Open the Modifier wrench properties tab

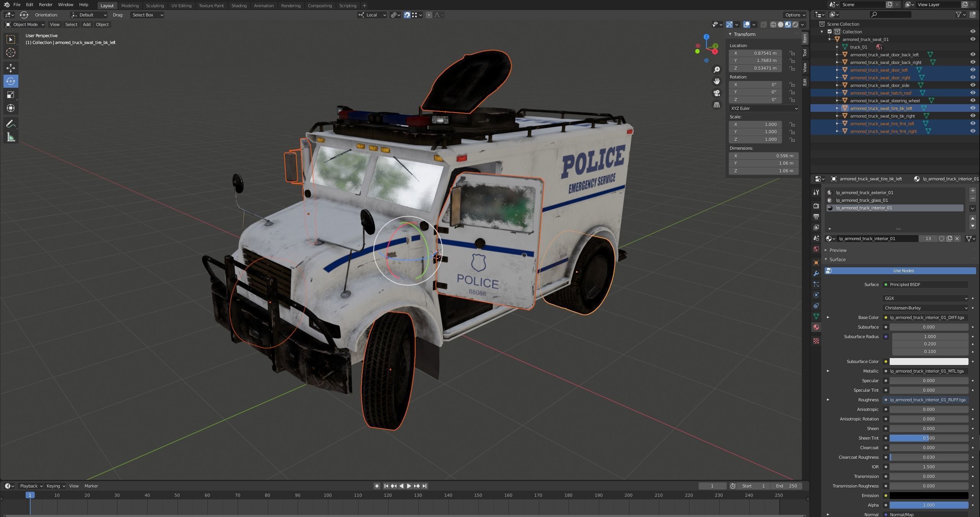pyautogui.click(x=816, y=273)
